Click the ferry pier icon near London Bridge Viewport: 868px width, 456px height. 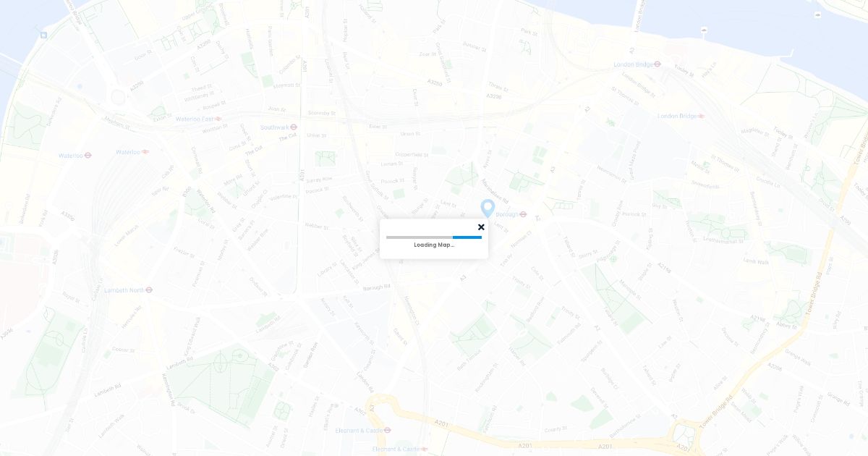click(704, 30)
